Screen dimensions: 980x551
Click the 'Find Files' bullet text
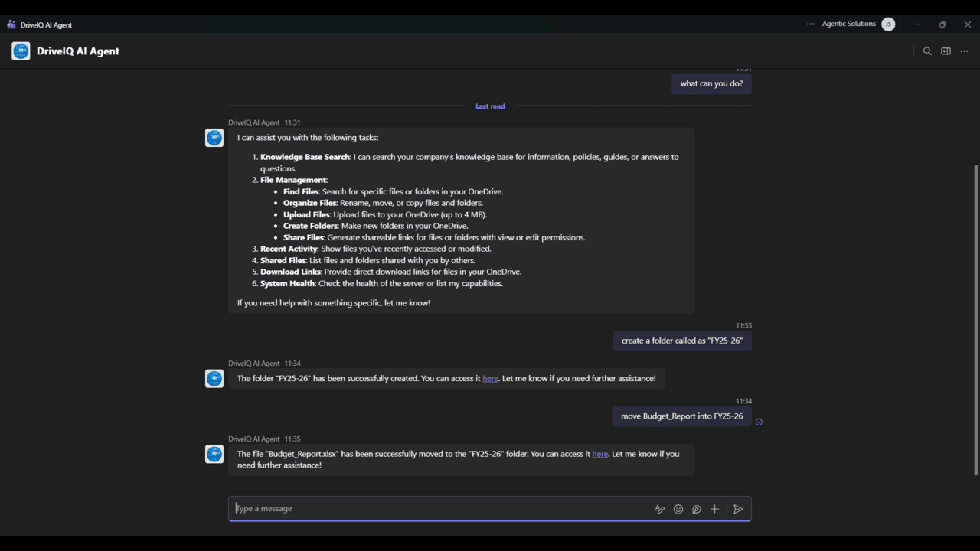[393, 191]
